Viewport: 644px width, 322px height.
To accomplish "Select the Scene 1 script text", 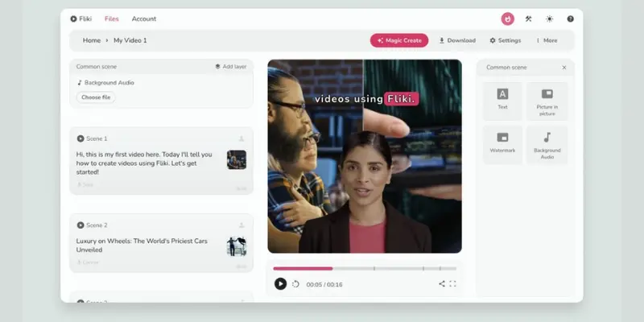I will [x=144, y=163].
